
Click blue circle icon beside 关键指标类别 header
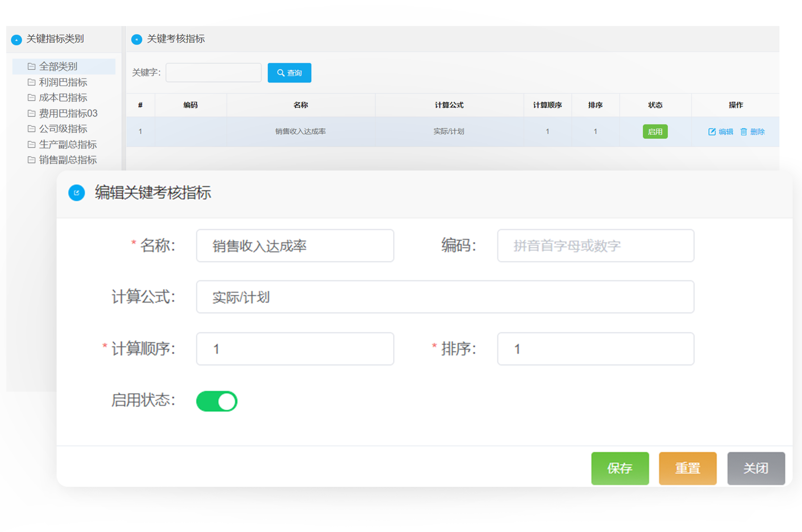16,40
